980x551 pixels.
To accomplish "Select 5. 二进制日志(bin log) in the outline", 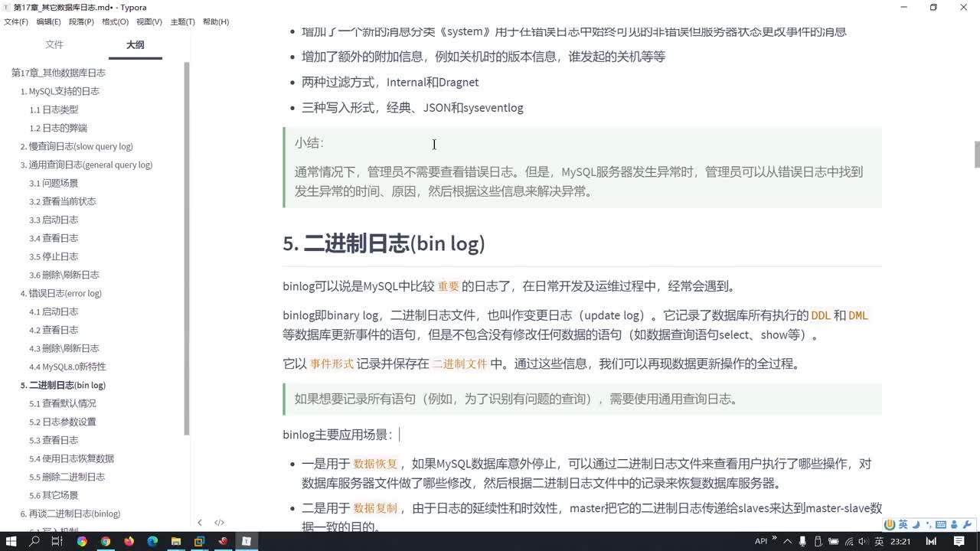I will click(63, 385).
